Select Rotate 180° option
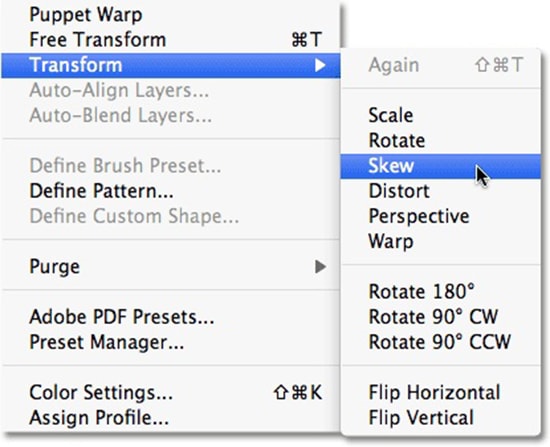The width and height of the screenshot is (550, 447). pos(440,292)
